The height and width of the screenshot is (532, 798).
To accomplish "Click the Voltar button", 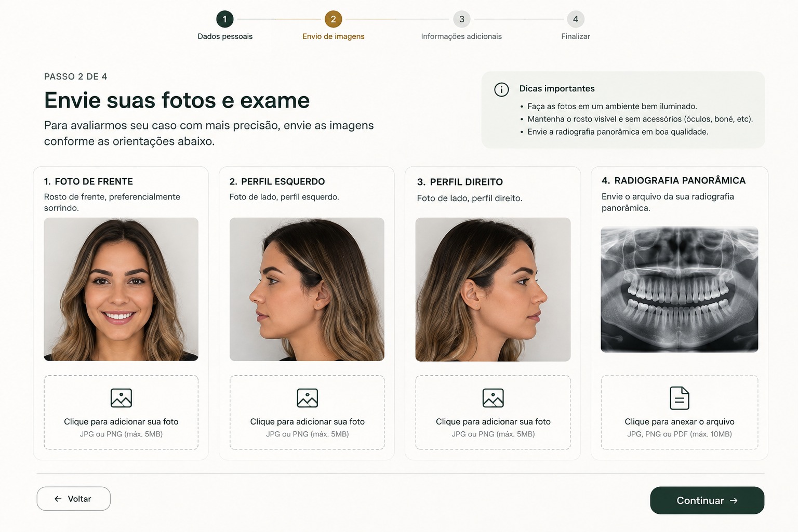I will click(x=73, y=499).
